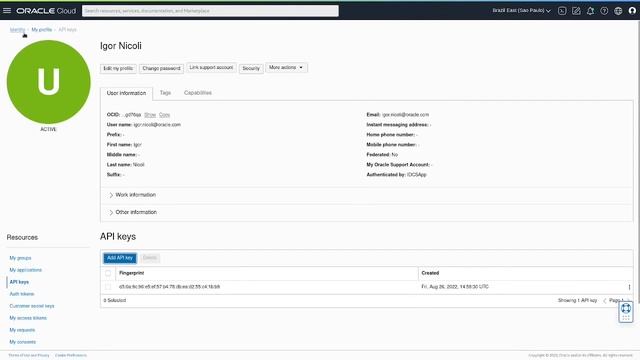This screenshot has width=640, height=360.
Task: Click Edit my profile button
Action: [x=118, y=69]
